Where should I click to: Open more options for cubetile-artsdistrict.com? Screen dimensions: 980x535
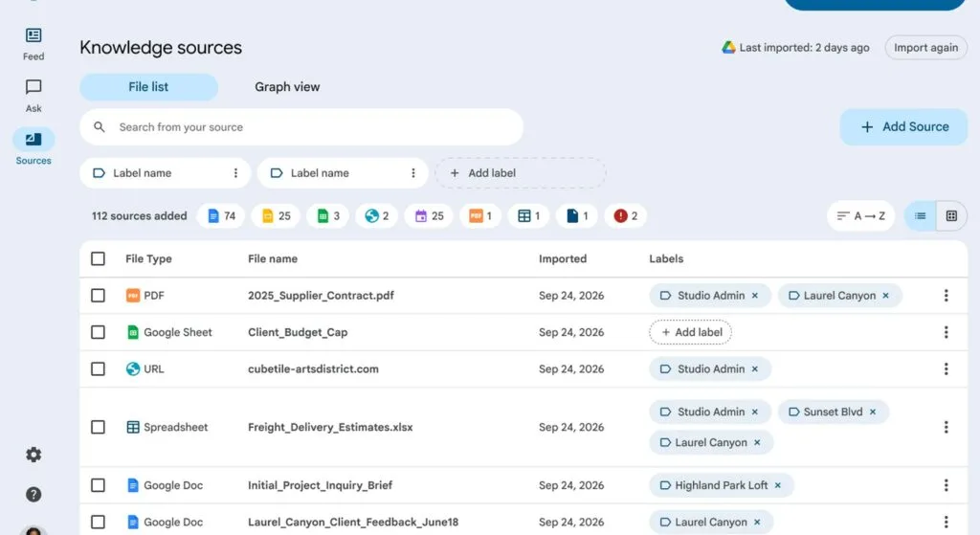946,369
